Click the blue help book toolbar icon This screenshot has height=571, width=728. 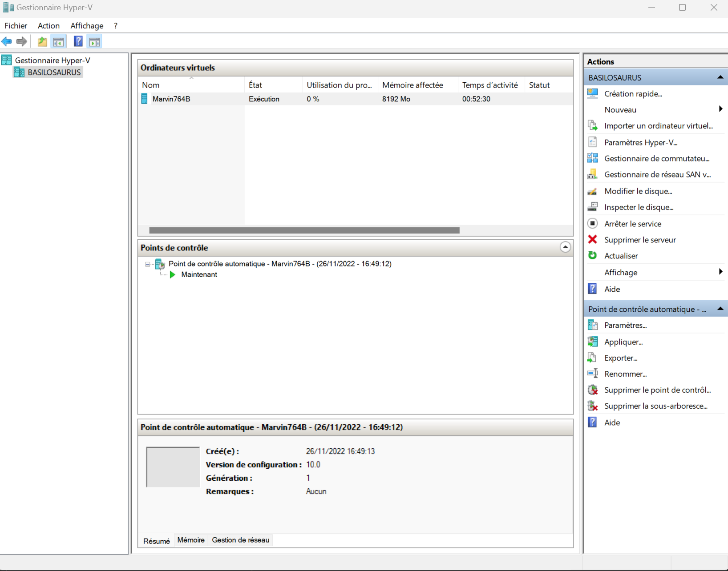(78, 42)
